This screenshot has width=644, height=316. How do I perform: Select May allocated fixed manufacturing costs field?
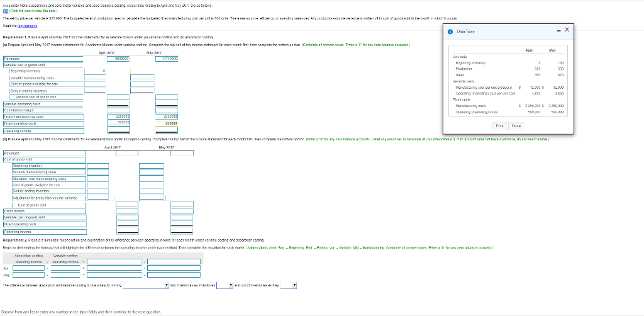[151, 179]
